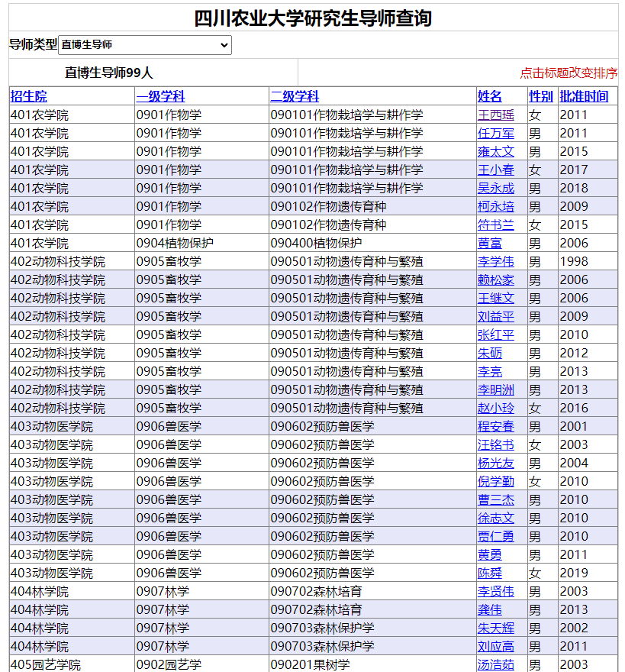Image resolution: width=625 pixels, height=672 pixels.
Task: Select the 405园艺学院 cell
Action: click(x=72, y=664)
